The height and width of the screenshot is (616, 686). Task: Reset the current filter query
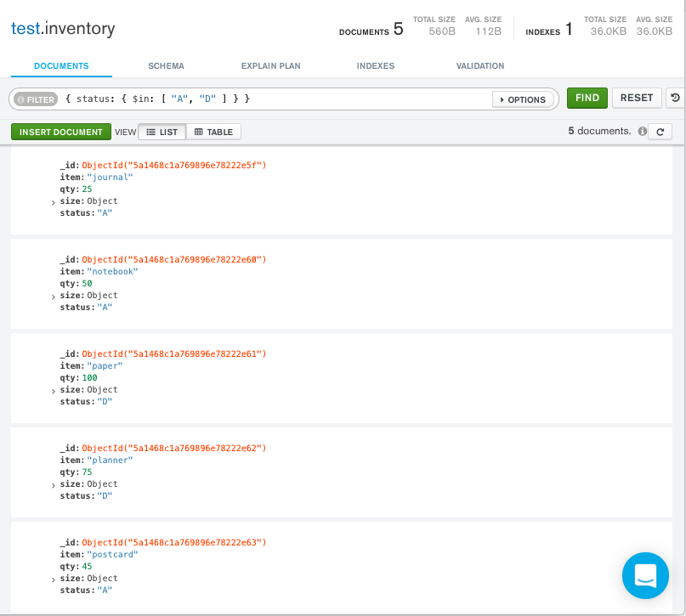coord(637,98)
